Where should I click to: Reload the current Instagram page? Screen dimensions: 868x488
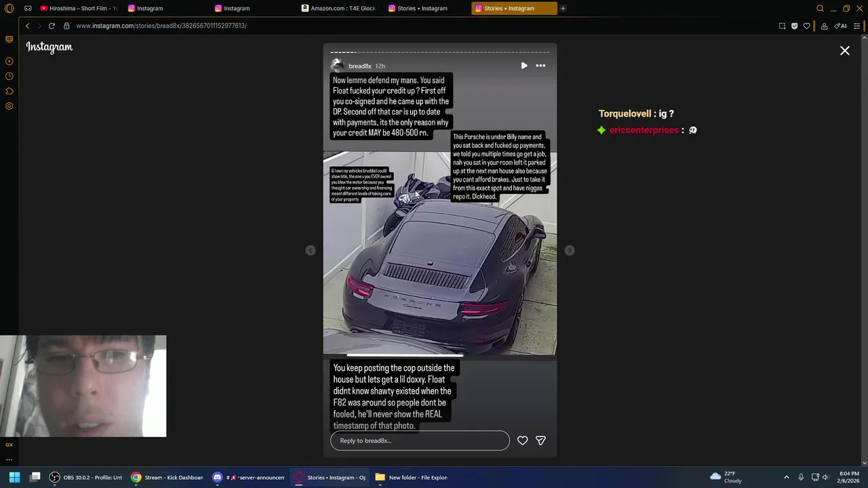pos(52,26)
